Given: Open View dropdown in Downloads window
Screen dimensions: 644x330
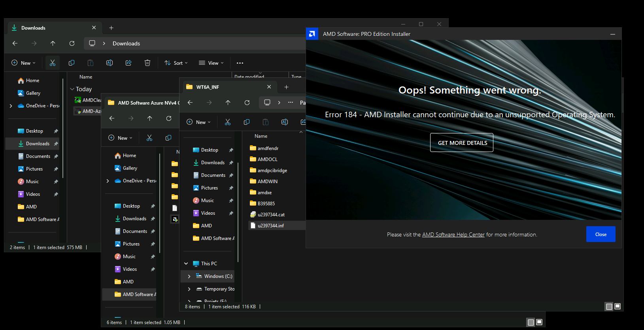Looking at the screenshot, I should click(x=211, y=63).
